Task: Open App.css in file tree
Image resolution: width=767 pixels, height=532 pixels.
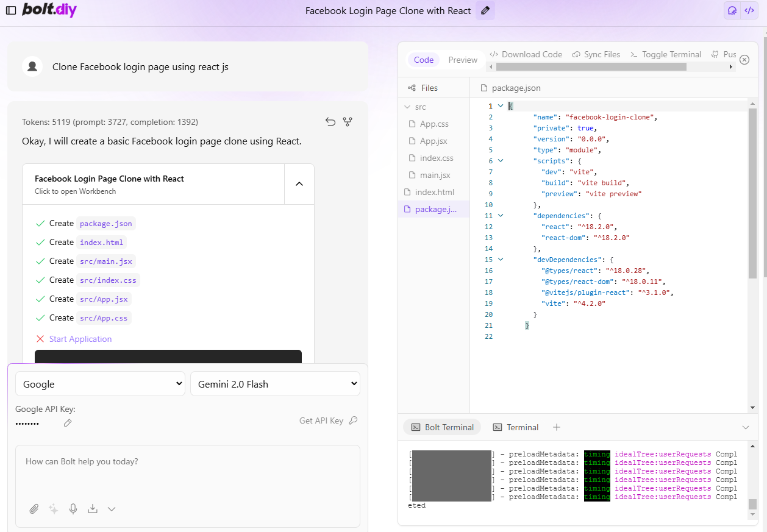Action: (433, 124)
